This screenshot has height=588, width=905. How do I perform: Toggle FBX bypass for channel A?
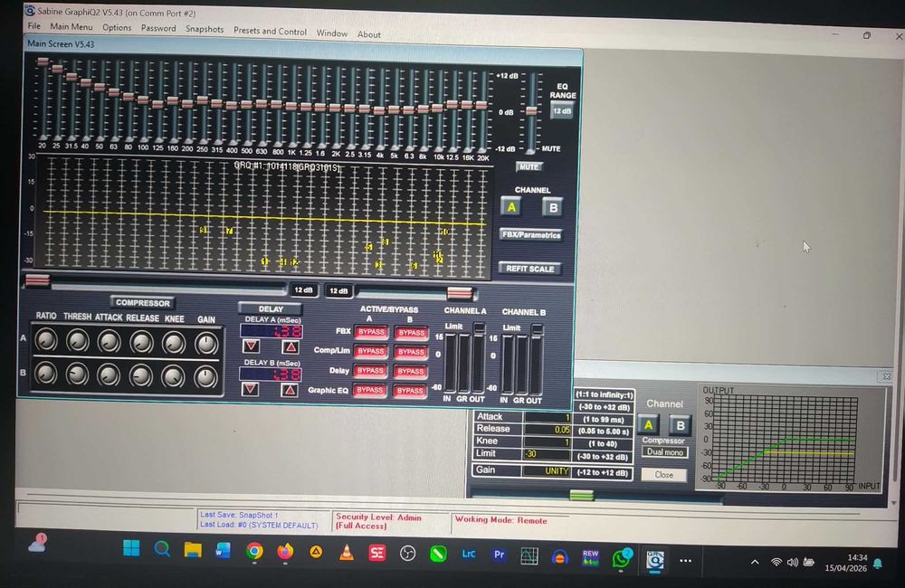click(370, 332)
